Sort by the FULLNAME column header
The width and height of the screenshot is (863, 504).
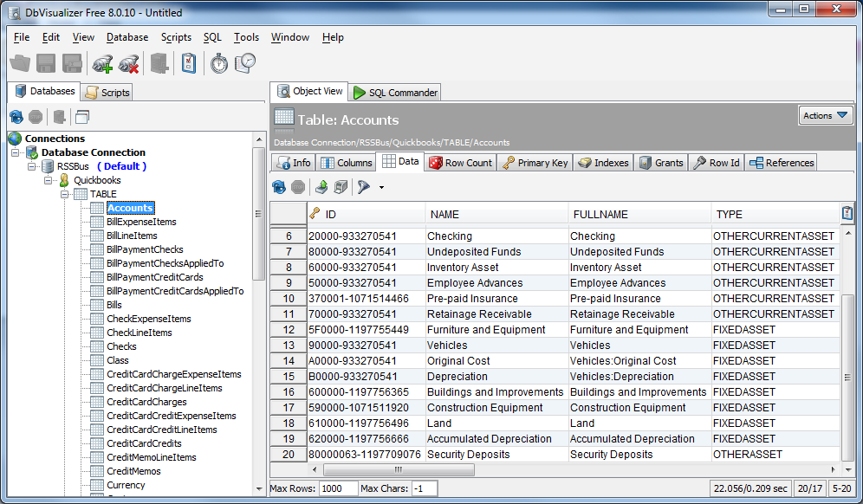639,215
